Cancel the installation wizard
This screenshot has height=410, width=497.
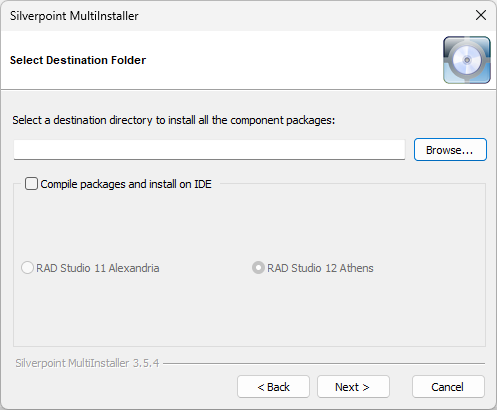pos(448,387)
